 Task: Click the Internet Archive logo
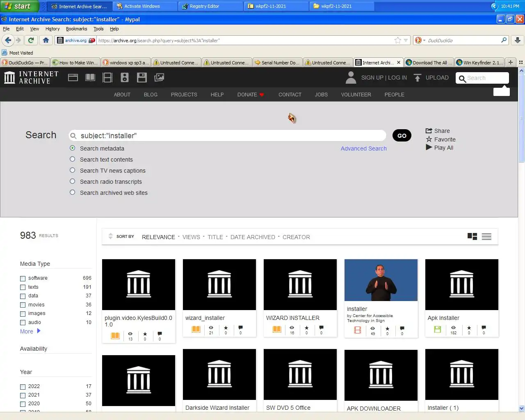coord(31,78)
